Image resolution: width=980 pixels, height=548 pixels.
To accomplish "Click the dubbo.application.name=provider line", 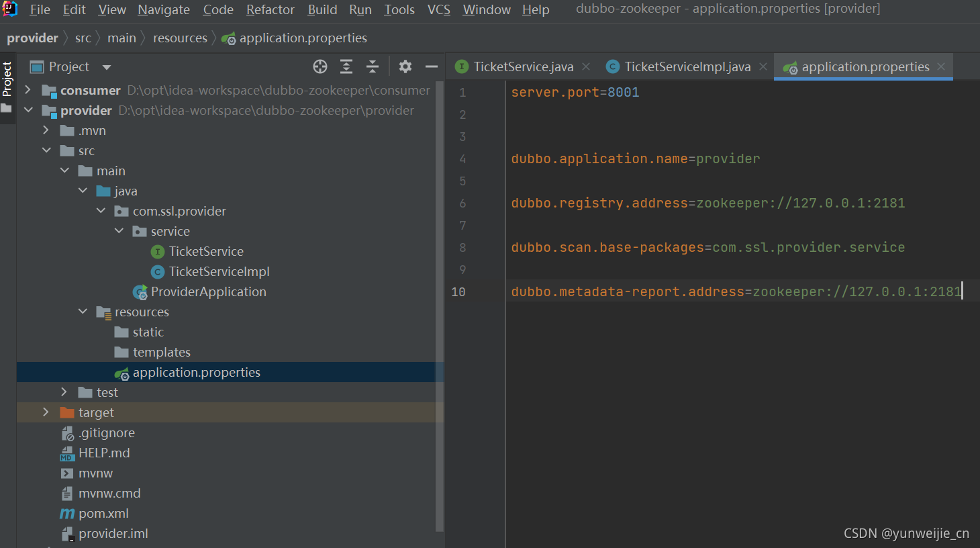I will tap(636, 158).
